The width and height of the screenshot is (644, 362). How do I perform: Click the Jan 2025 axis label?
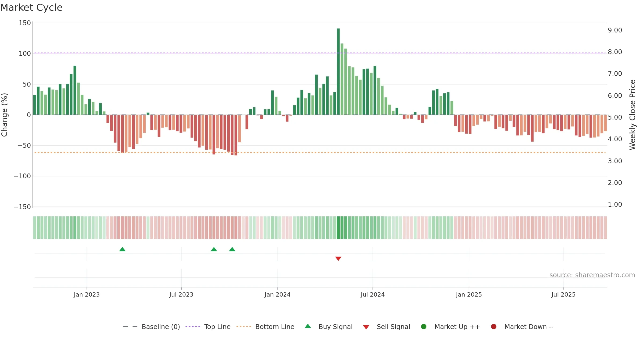[469, 295]
